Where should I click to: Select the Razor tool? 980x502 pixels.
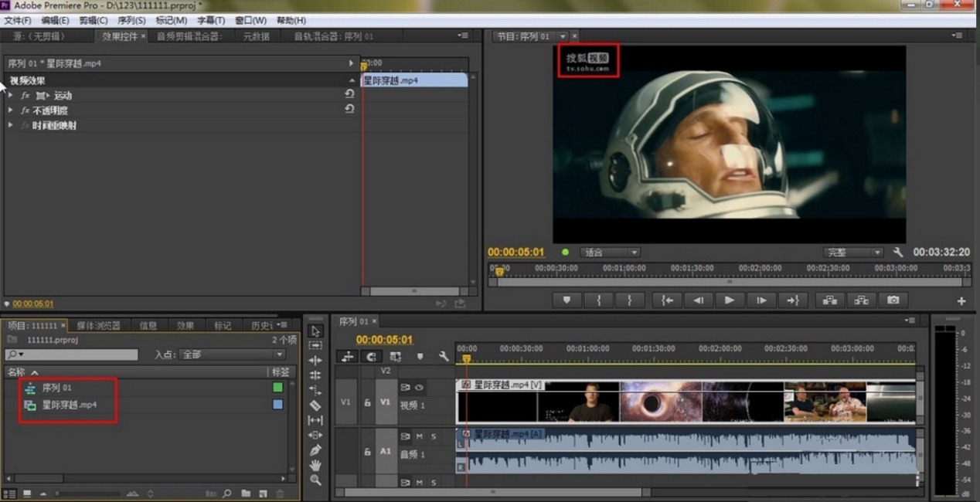315,405
